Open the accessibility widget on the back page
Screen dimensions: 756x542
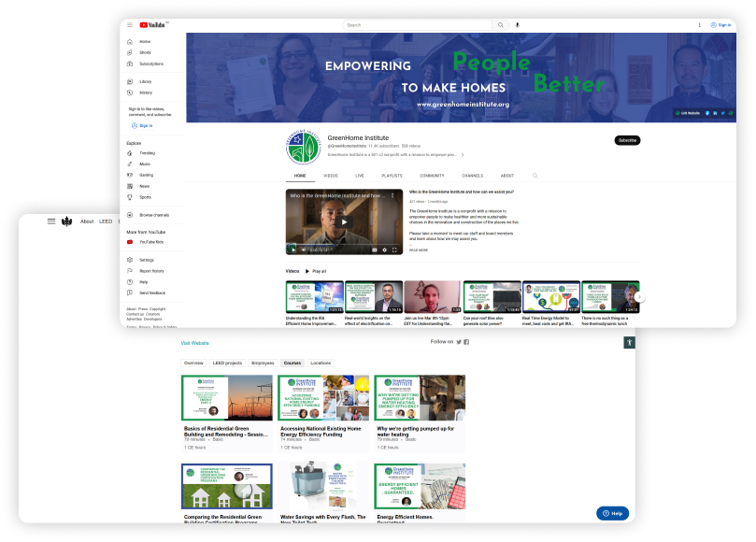click(629, 342)
